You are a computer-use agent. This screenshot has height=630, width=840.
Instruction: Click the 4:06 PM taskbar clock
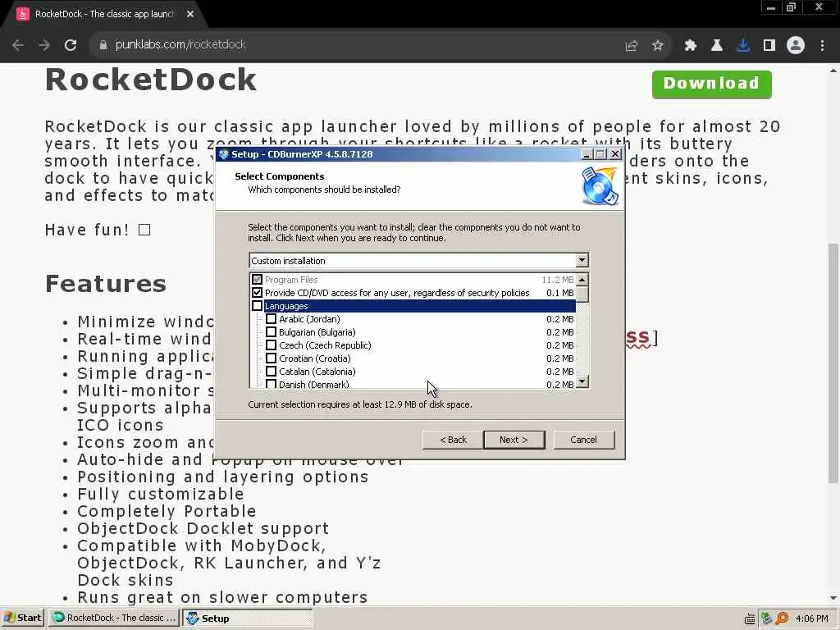point(811,619)
